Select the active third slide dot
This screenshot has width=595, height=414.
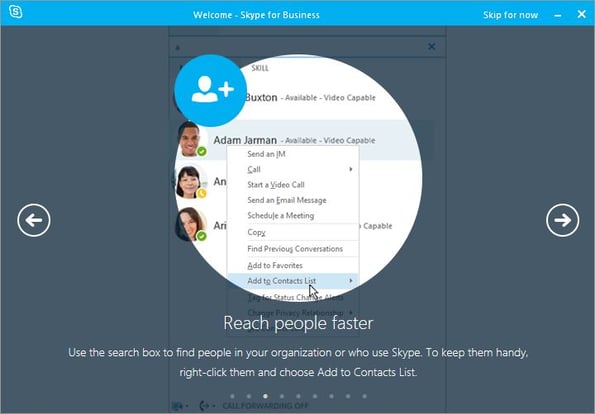point(265,396)
